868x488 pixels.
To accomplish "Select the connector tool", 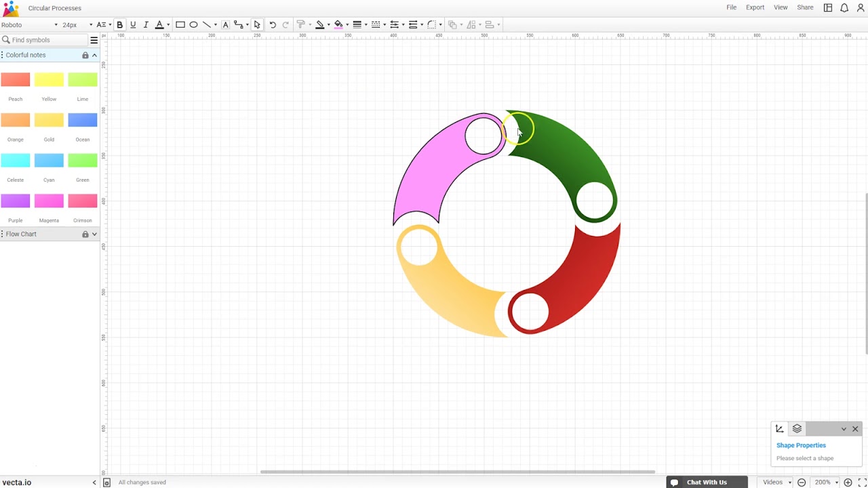I will [238, 25].
